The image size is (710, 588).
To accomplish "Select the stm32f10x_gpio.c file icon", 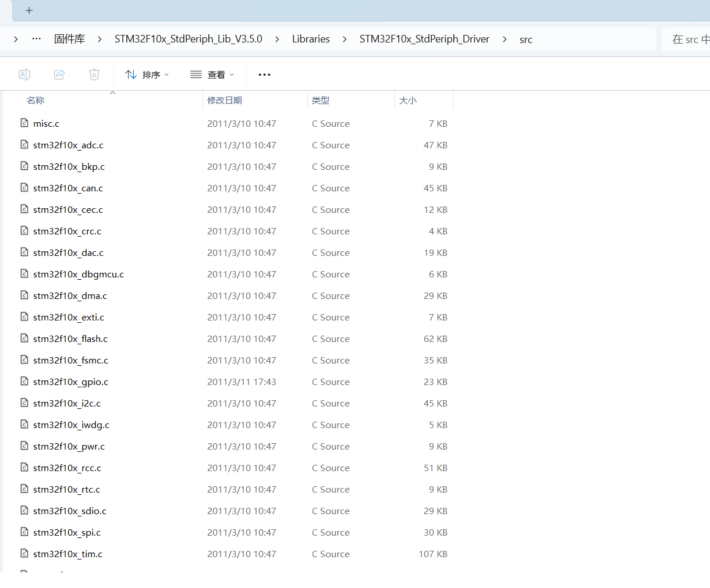I will (24, 381).
